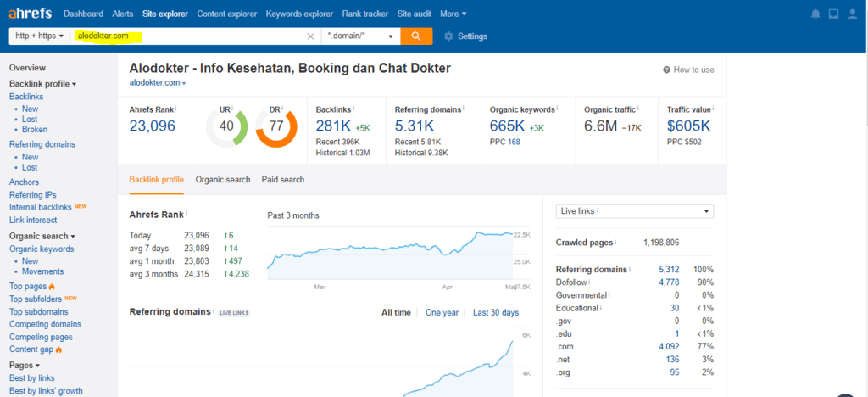Click the DR 77 gauge
Image resolution: width=868 pixels, height=397 pixels.
click(276, 126)
